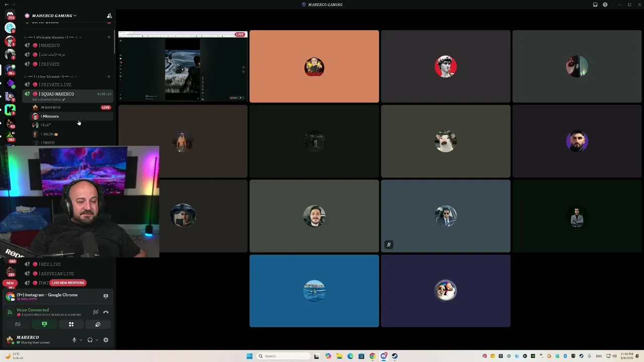This screenshot has width=644, height=362.
Task: Open the live stream tile in call grid
Action: coord(183,66)
